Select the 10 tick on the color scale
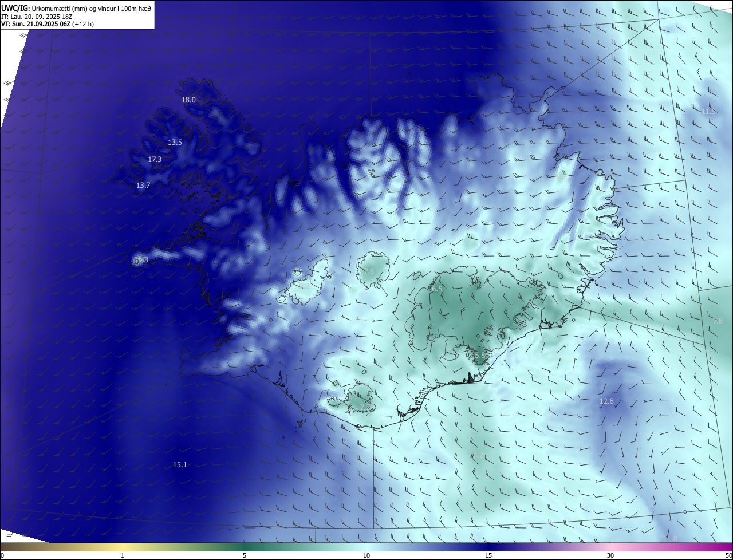Viewport: 733px width, 560px height. coord(366,555)
